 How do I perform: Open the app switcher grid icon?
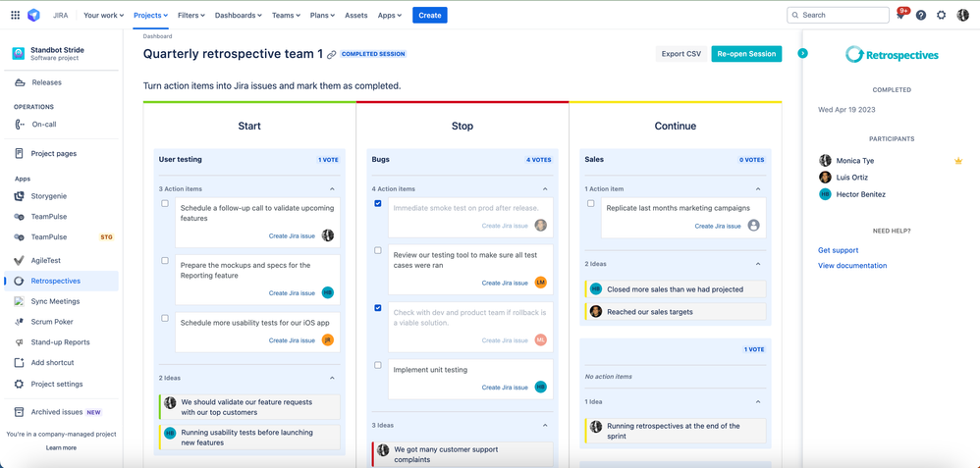click(16, 15)
